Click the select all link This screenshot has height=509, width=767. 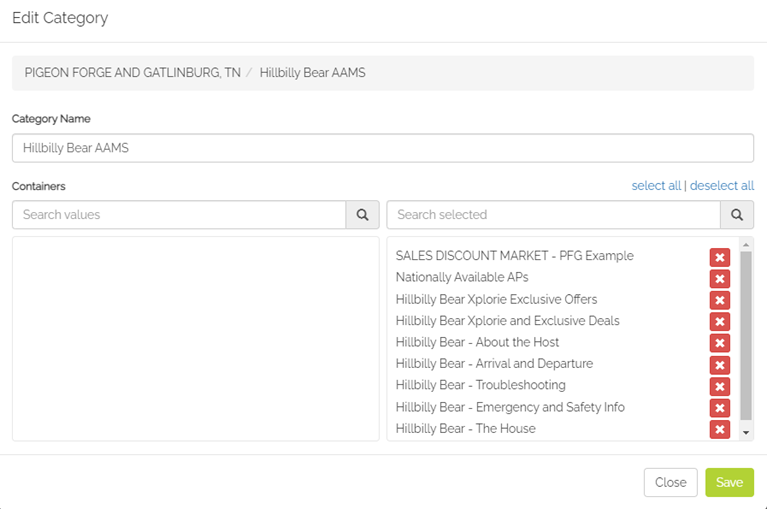(x=656, y=186)
